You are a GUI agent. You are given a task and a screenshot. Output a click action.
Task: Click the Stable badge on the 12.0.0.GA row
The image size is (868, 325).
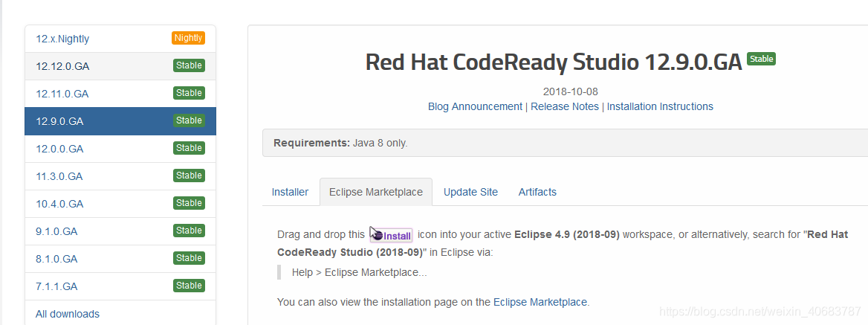pyautogui.click(x=189, y=149)
